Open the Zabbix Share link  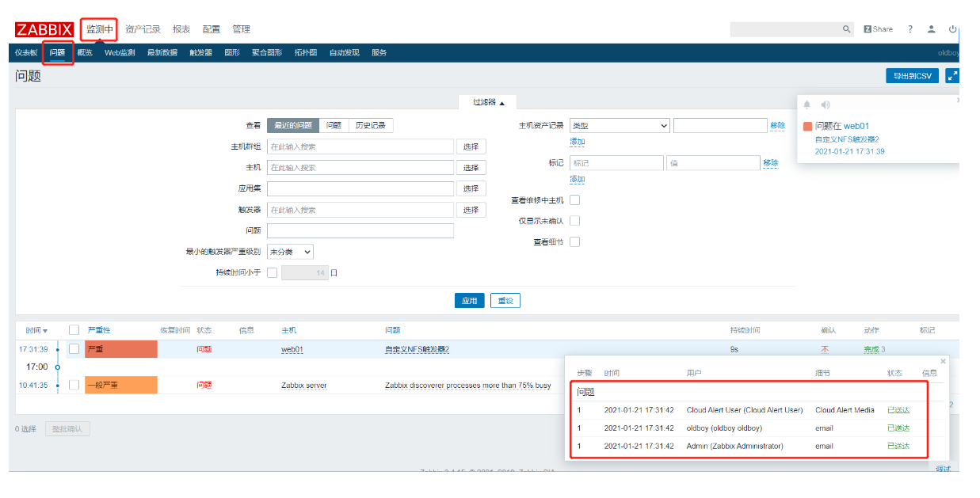[x=878, y=29]
